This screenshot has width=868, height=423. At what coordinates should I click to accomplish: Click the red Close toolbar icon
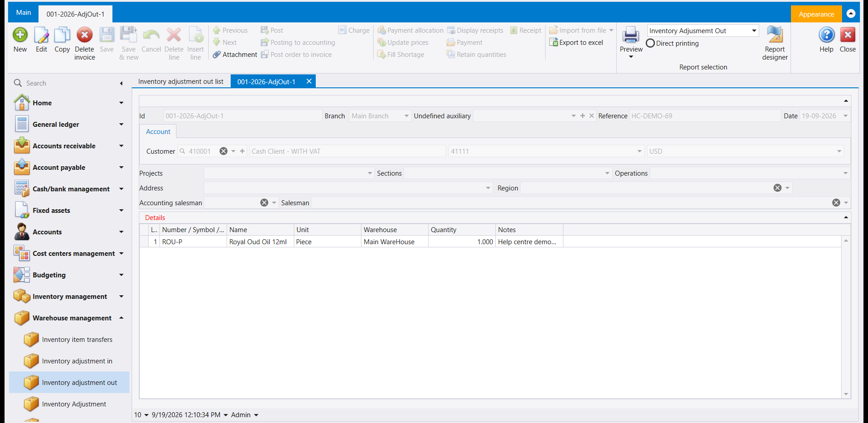[847, 35]
